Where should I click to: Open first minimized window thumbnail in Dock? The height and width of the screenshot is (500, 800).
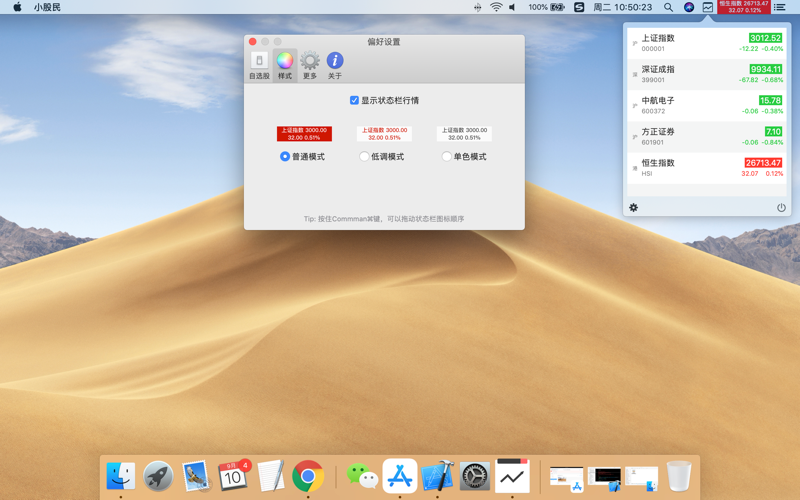566,479
